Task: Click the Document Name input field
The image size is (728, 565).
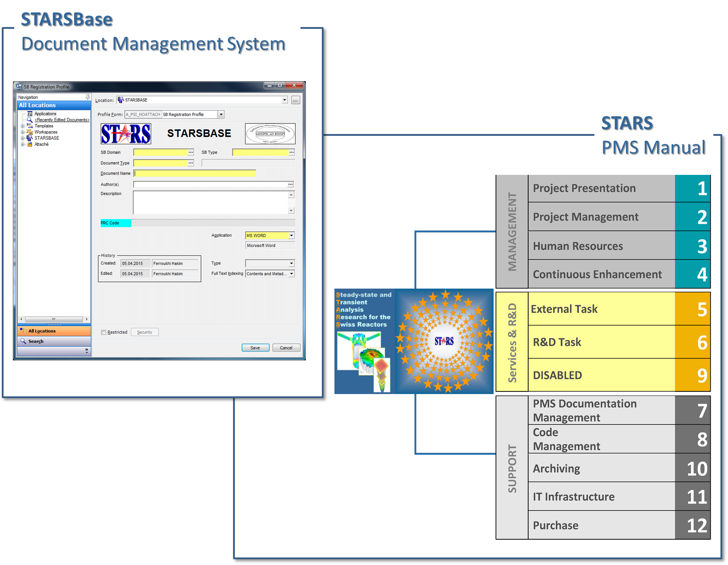Action: [x=195, y=174]
